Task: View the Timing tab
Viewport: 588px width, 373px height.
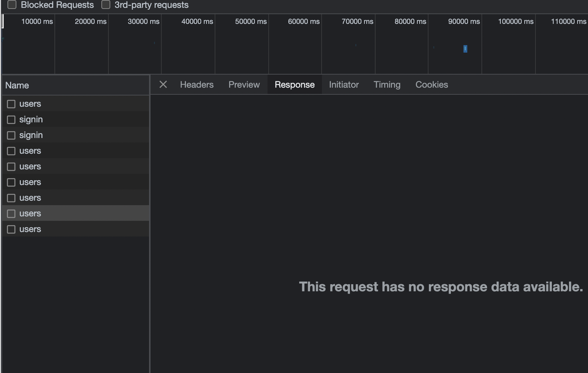Action: tap(387, 85)
